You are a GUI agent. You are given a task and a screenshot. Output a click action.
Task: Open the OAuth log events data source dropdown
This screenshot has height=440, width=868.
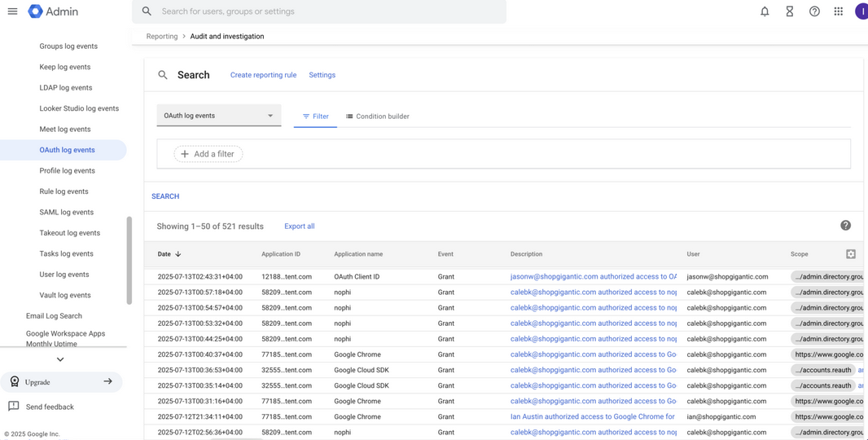[219, 115]
